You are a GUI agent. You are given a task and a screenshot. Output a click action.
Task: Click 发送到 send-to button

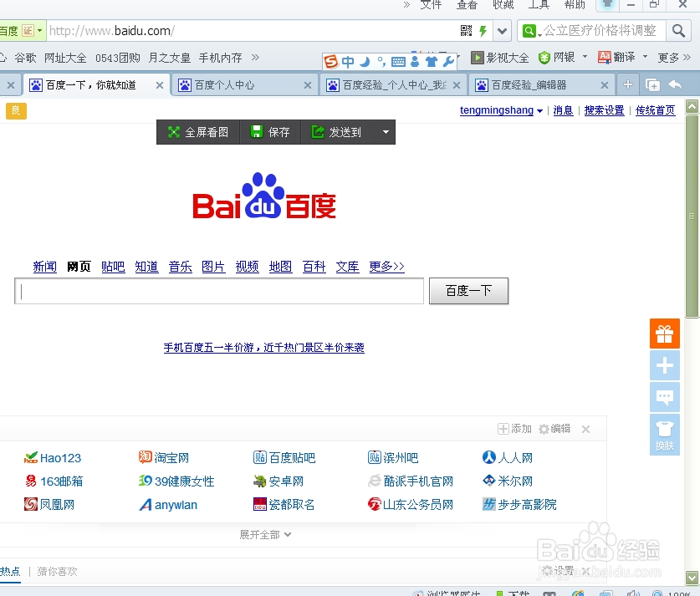pyautogui.click(x=336, y=132)
